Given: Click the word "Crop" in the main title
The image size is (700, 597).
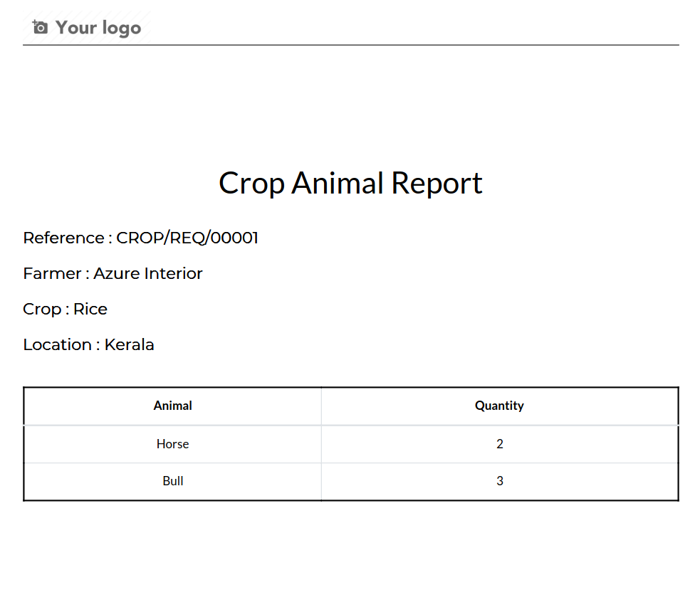Looking at the screenshot, I should pos(252,183).
